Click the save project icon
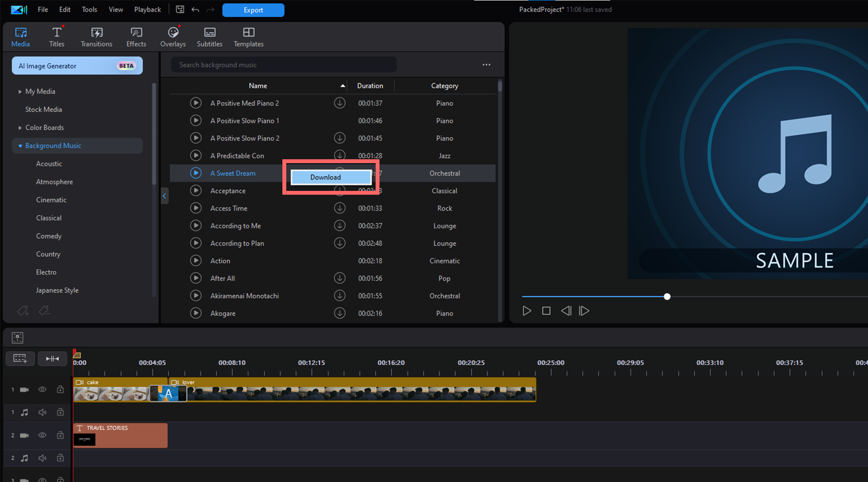868x482 pixels. [x=180, y=10]
